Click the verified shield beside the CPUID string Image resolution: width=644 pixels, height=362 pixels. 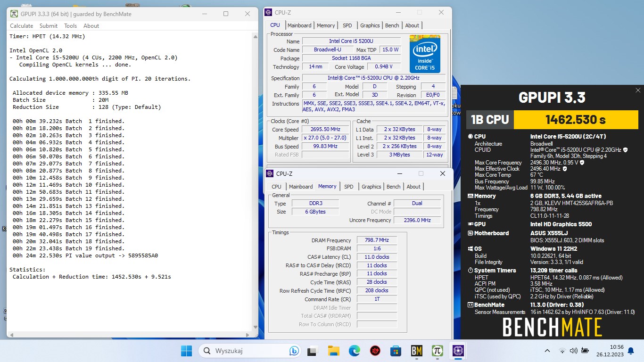[x=626, y=150]
